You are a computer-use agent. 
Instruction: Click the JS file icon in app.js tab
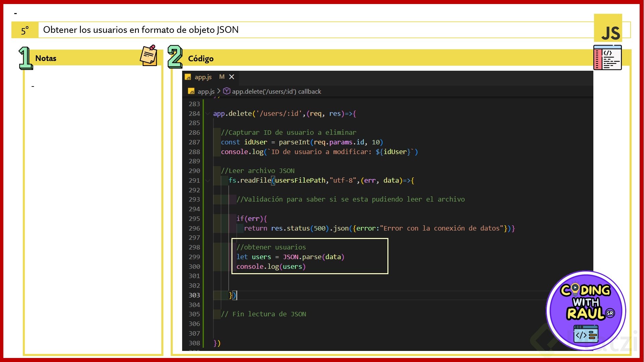pyautogui.click(x=188, y=77)
